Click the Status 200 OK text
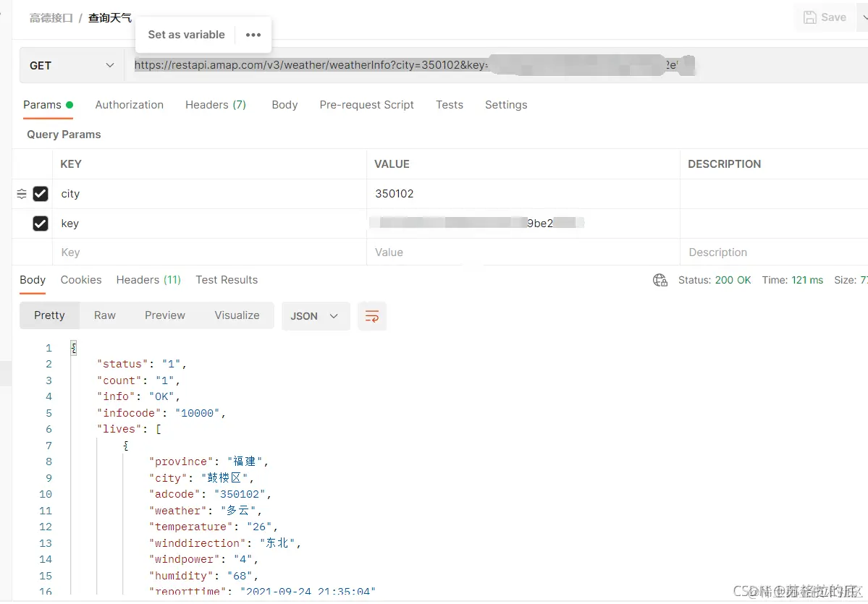Image resolution: width=868 pixels, height=604 pixels. coord(715,280)
